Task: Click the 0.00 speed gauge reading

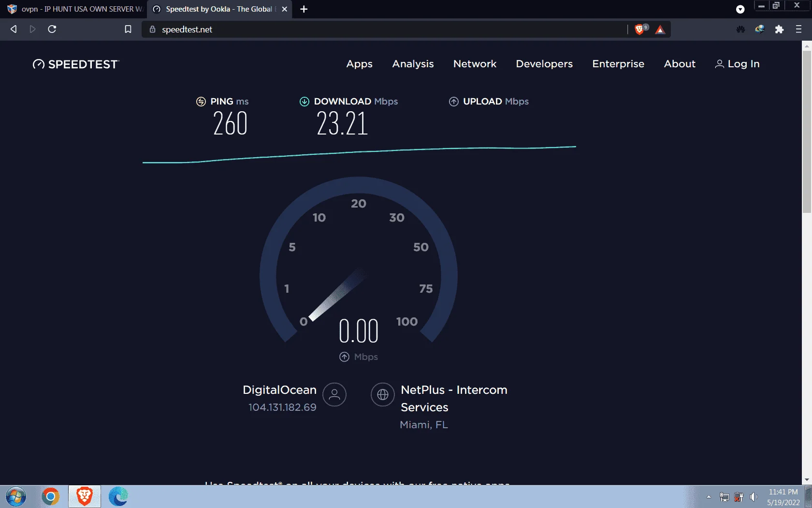Action: (x=359, y=331)
